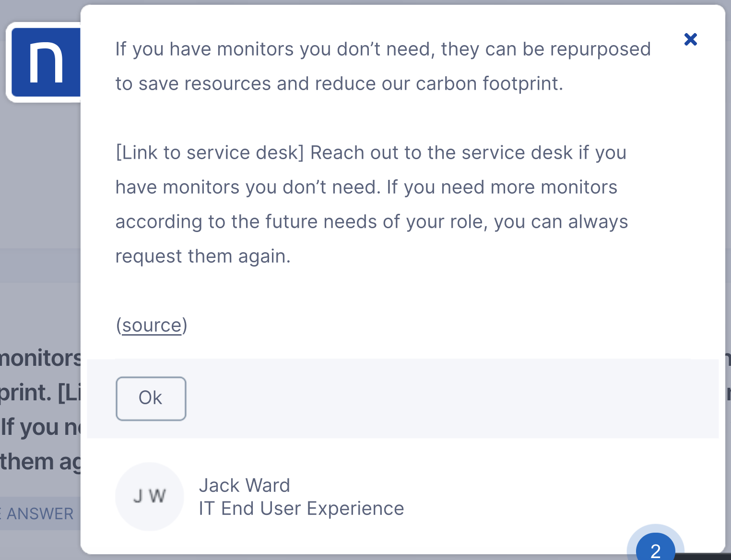The width and height of the screenshot is (731, 560).
Task: Close the dialog with the X icon
Action: tap(690, 39)
